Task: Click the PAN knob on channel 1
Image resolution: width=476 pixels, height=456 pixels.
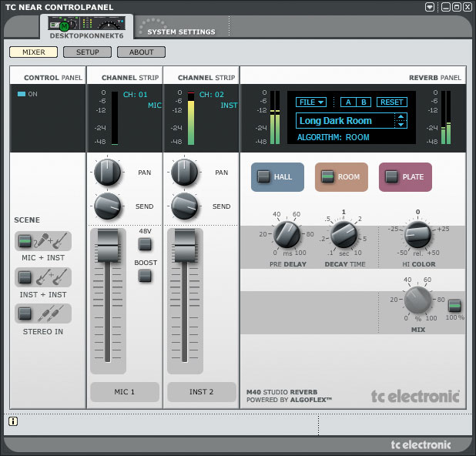Action: click(x=109, y=173)
